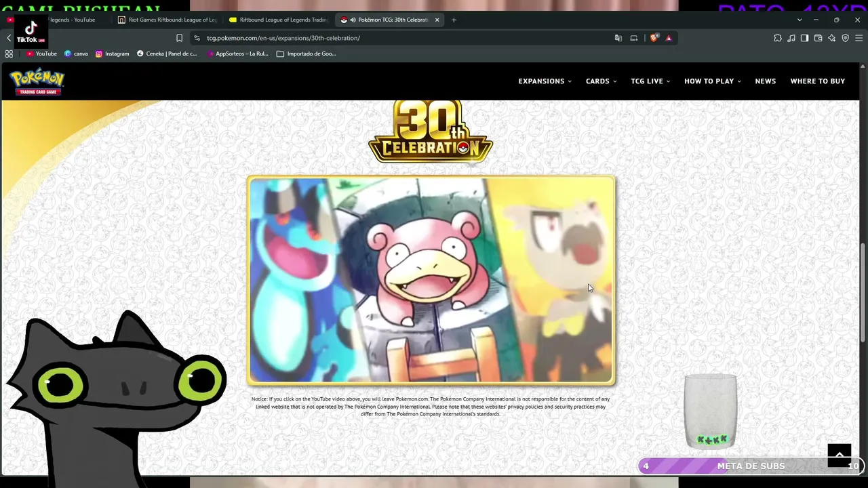Open the AppSorteos bookmark

click(237, 54)
